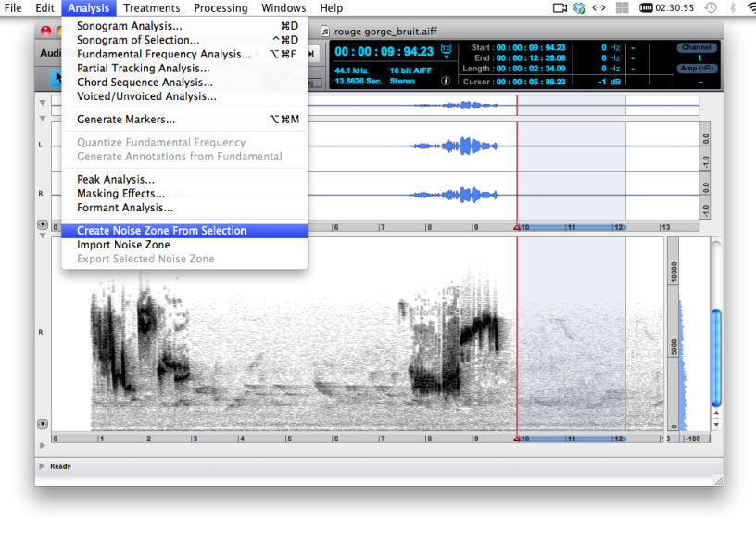Click the scrollbar down arrow beside the sonogram

pos(716,425)
